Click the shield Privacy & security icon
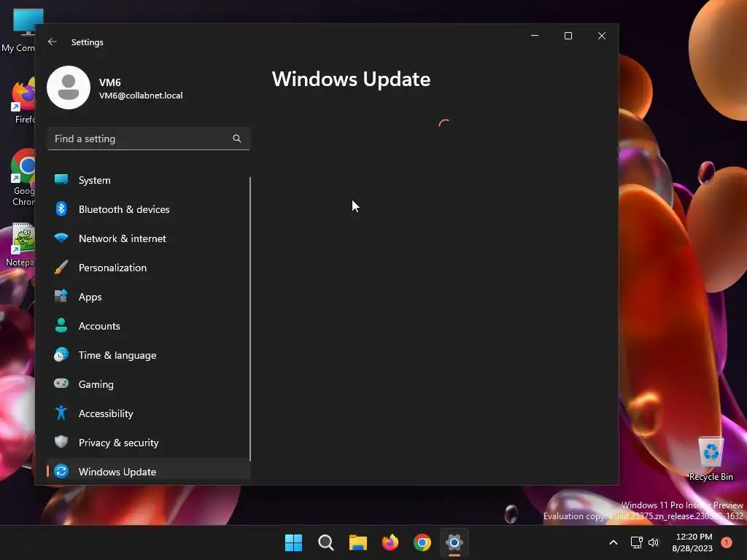The height and width of the screenshot is (560, 747). tap(61, 442)
